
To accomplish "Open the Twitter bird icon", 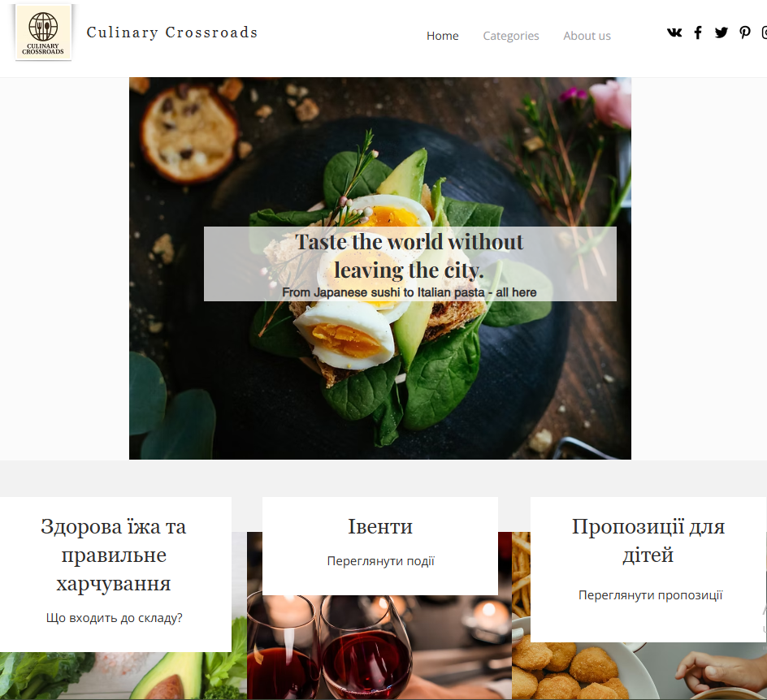I will [x=721, y=32].
